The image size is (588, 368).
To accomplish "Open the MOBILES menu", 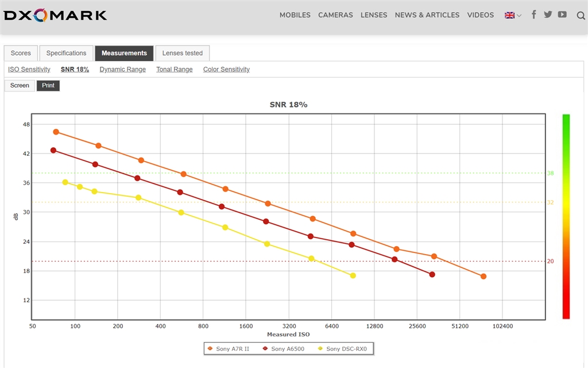I will pos(295,15).
